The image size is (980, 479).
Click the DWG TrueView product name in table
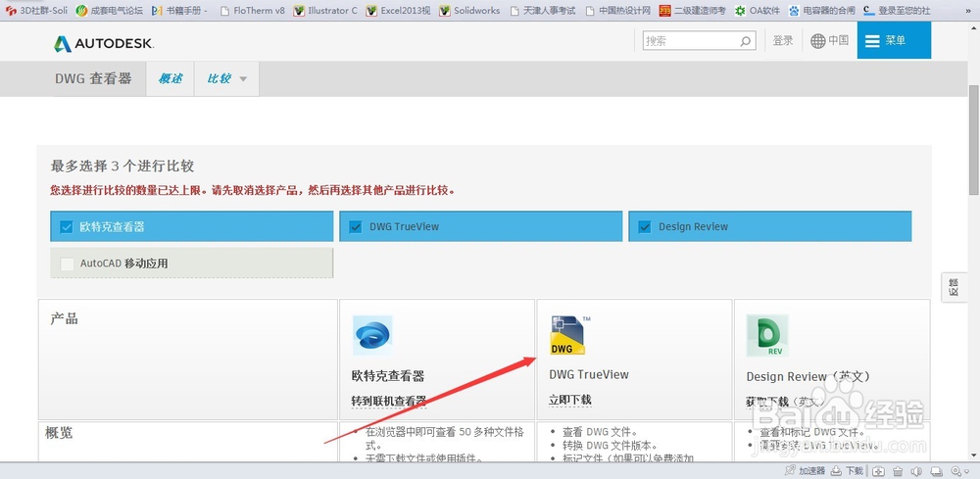[x=589, y=375]
